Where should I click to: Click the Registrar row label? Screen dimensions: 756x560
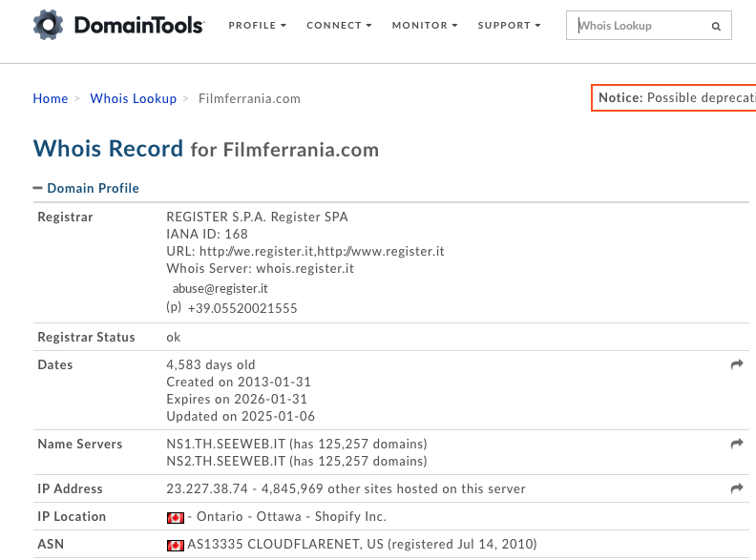coord(65,217)
